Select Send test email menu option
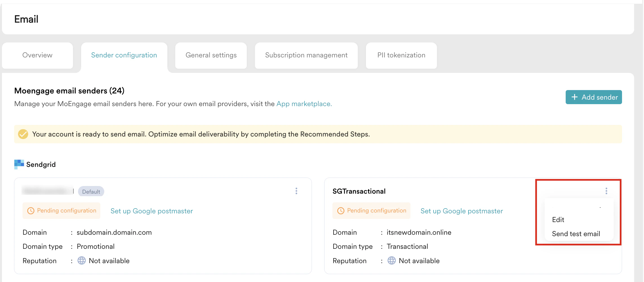This screenshot has width=644, height=282. pos(576,234)
